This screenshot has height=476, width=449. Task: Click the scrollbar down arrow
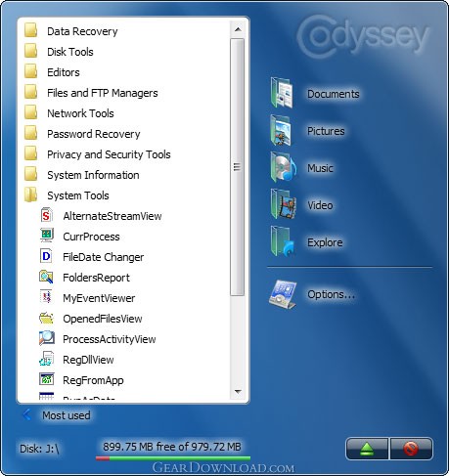tap(238, 391)
